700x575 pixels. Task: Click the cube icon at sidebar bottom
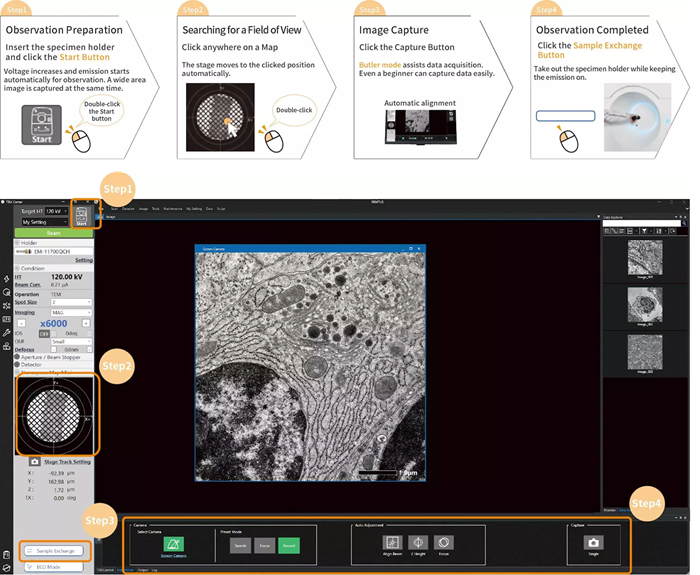(7, 568)
